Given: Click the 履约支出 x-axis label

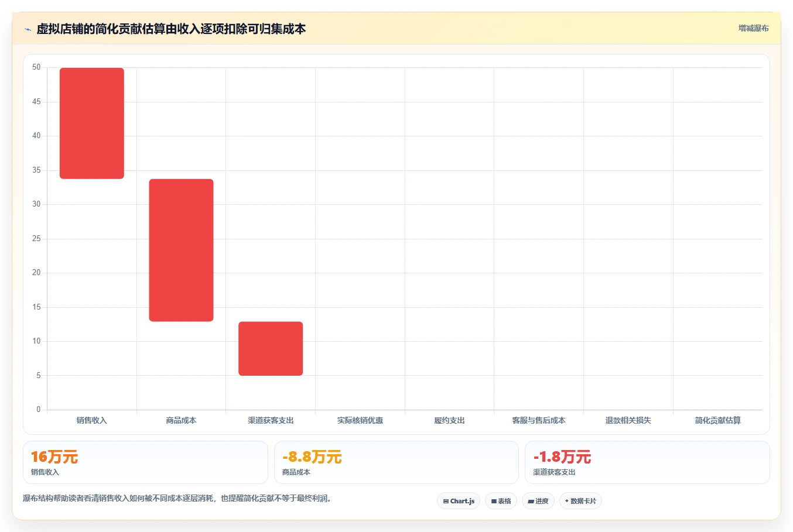Looking at the screenshot, I should [x=449, y=420].
